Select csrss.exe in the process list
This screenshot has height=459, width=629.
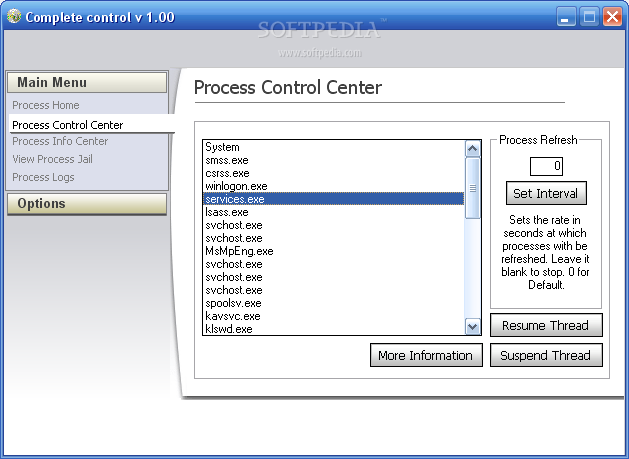pos(334,173)
